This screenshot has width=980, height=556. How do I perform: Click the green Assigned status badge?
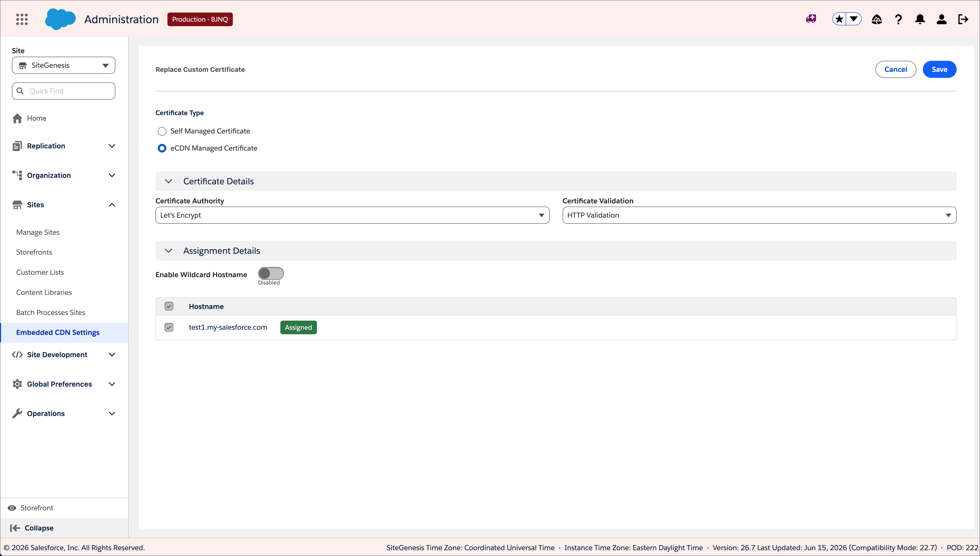298,328
